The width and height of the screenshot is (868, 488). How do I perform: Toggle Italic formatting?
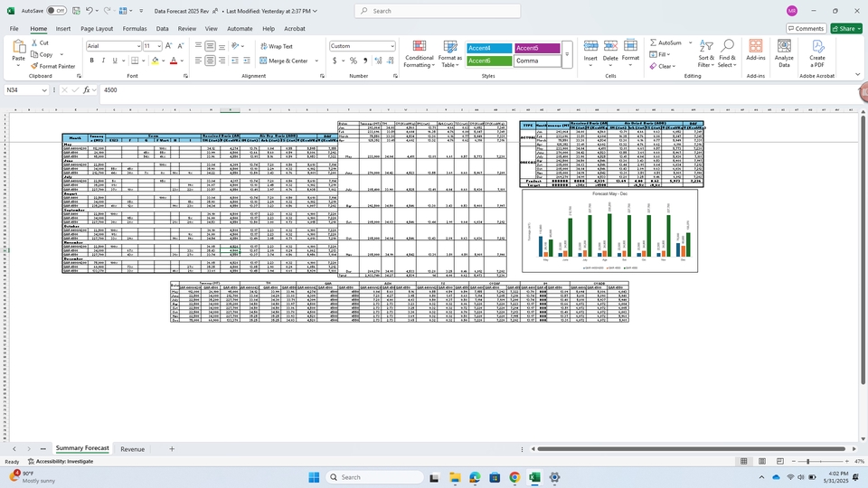103,61
